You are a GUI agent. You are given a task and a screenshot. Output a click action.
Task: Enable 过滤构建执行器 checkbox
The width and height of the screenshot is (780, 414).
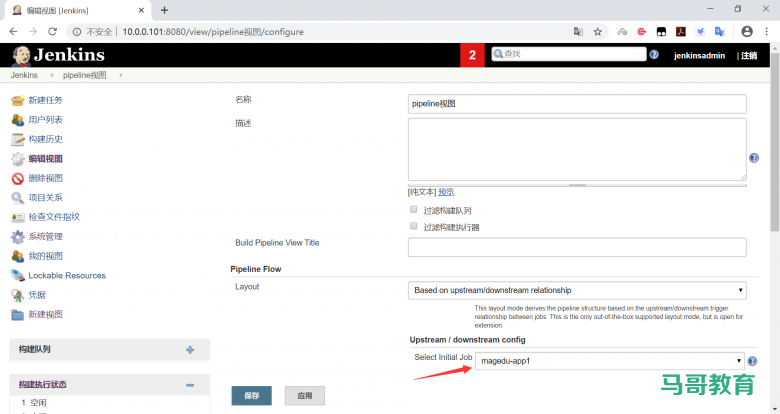coord(413,226)
